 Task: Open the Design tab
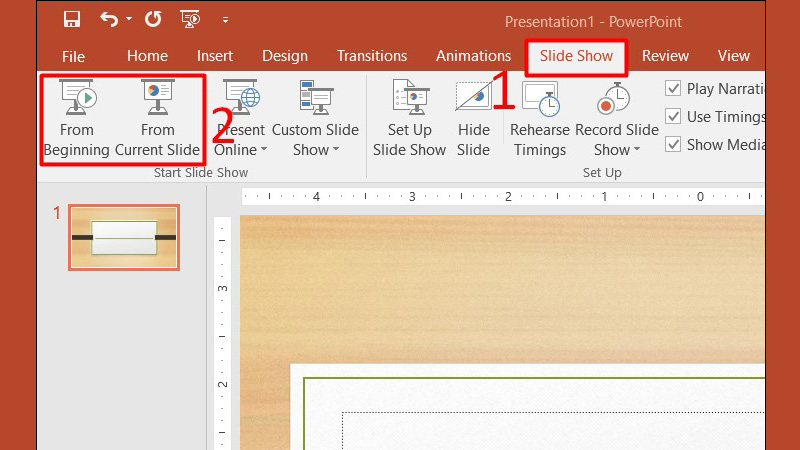coord(285,56)
